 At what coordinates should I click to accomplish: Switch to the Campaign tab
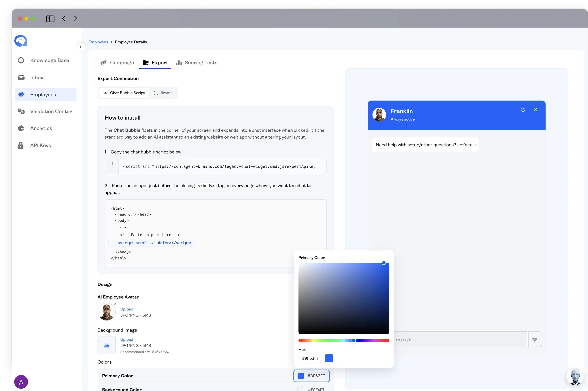click(x=117, y=62)
